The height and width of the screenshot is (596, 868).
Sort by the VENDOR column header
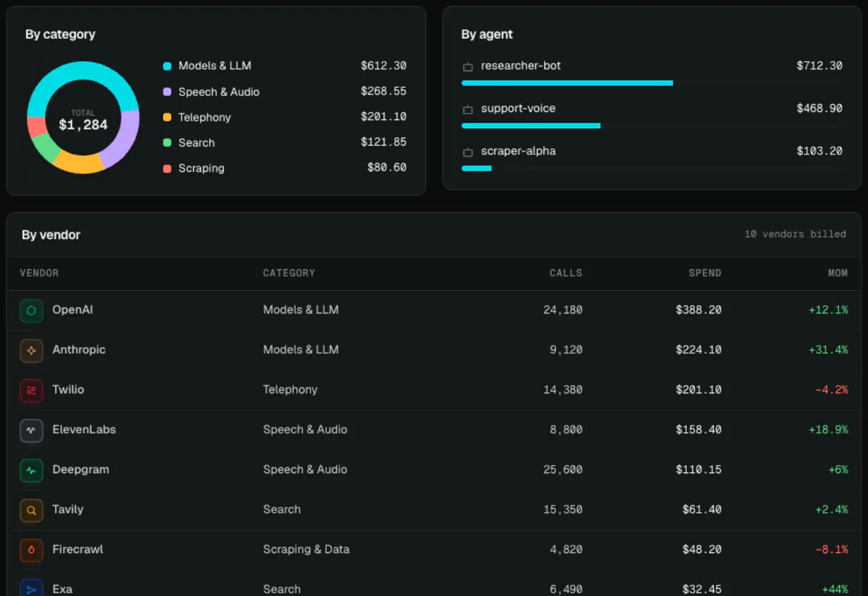tap(39, 273)
